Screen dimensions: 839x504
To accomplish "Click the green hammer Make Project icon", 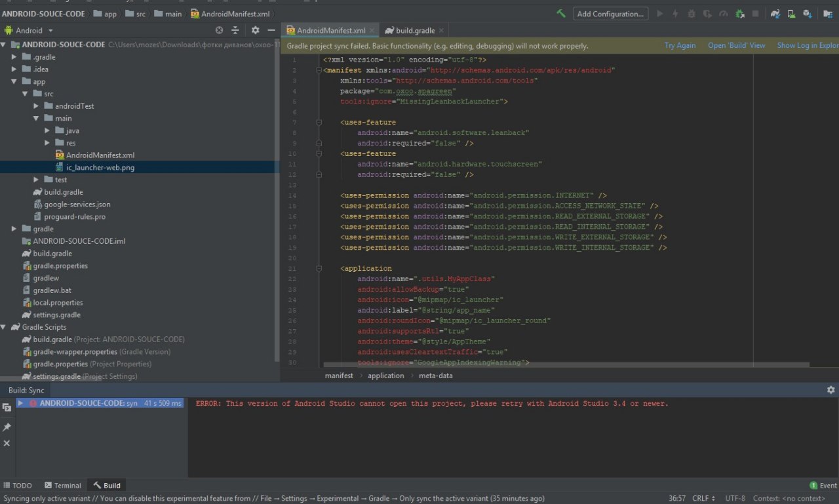I will click(x=561, y=13).
